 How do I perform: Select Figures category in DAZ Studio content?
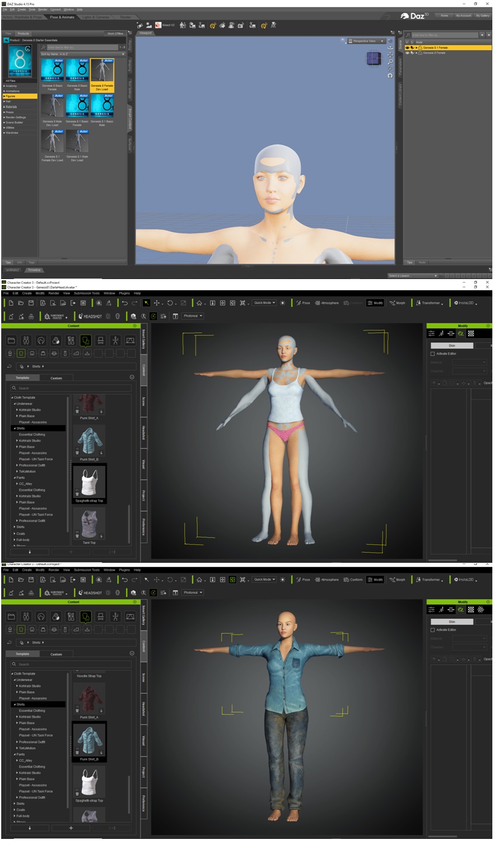(19, 96)
